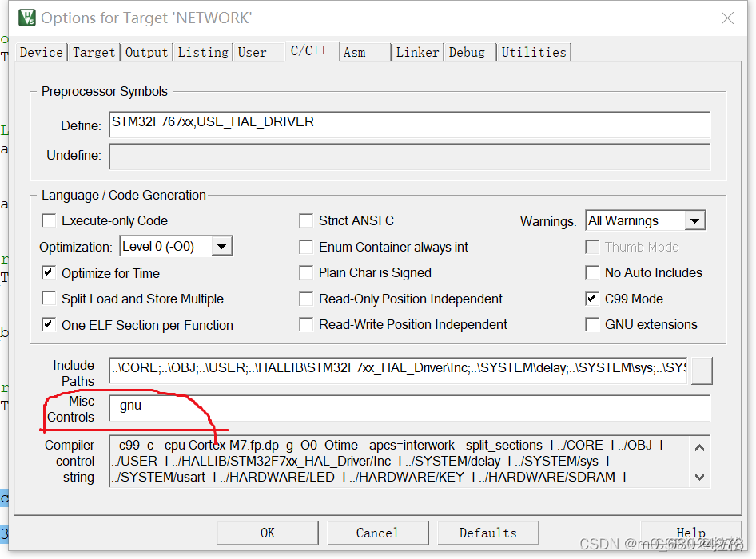756x559 pixels.
Task: Open the Optimization level dropdown
Action: (x=222, y=246)
